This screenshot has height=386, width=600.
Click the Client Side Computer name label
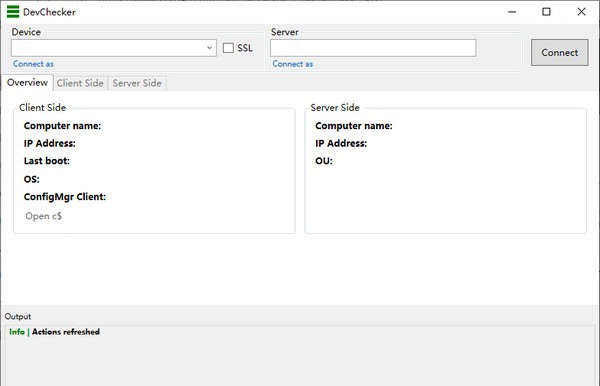tap(62, 126)
